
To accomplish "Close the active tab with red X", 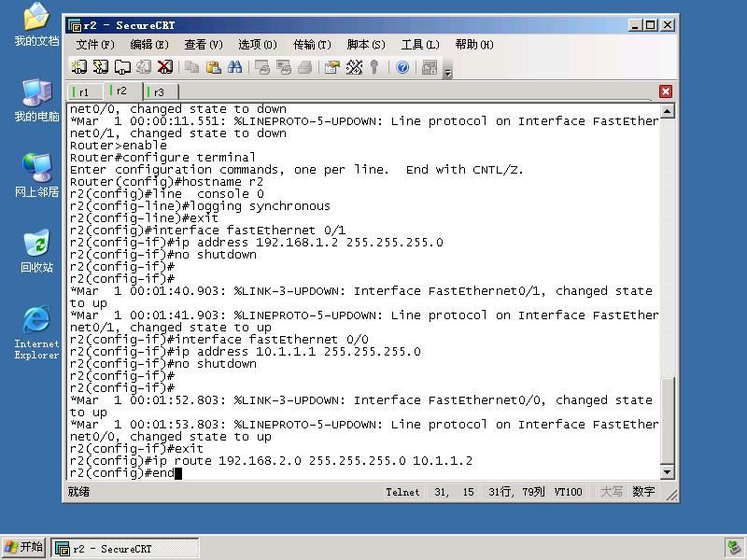I will coord(666,91).
